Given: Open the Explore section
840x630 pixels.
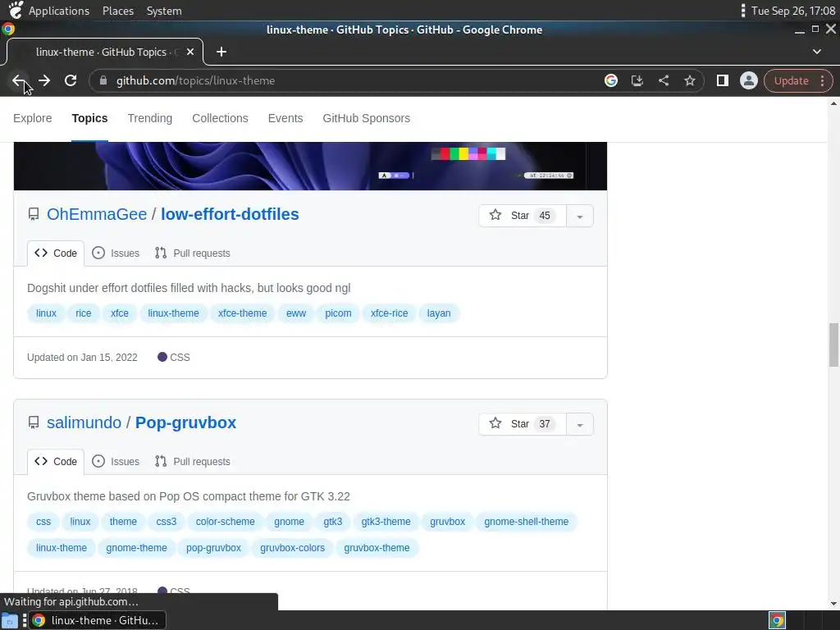Looking at the screenshot, I should (33, 118).
